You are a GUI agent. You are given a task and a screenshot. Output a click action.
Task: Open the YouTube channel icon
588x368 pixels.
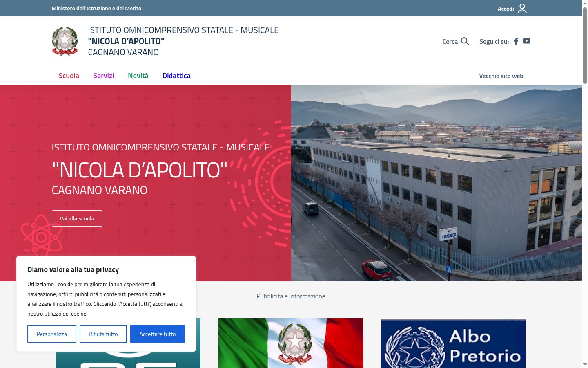(x=527, y=41)
